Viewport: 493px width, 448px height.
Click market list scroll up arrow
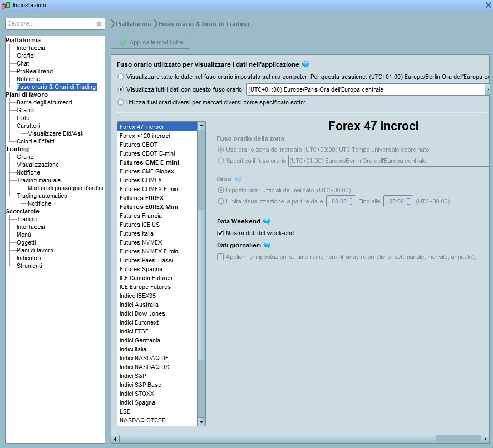pos(201,126)
